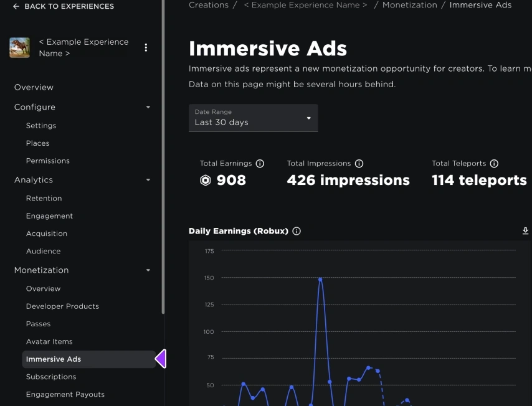532x406 pixels.
Task: Click the Robux icon next to 908
Action: 206,180
